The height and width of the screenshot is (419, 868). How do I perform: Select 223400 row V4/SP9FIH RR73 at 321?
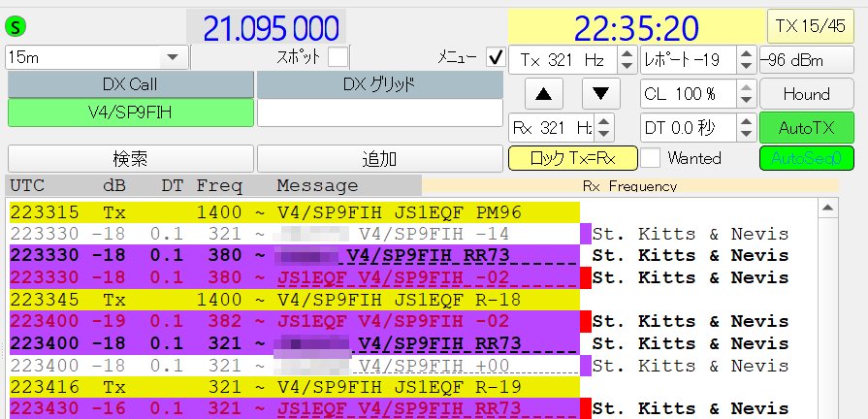tap(295, 343)
